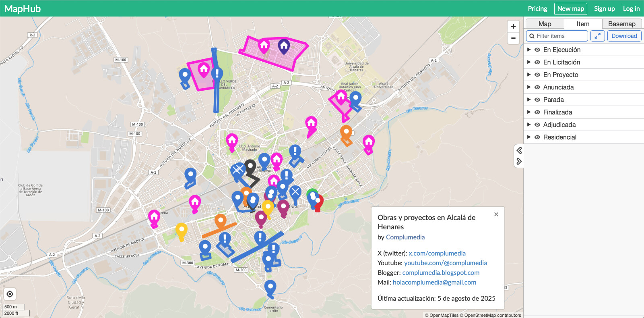The width and height of the screenshot is (644, 318).
Task: Widen sidebar with the left chevron
Action: pyautogui.click(x=519, y=150)
